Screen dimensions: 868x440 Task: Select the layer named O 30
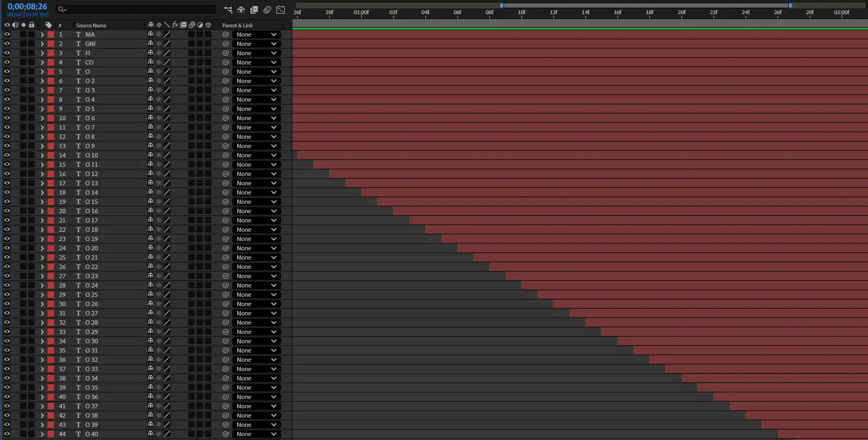click(x=92, y=341)
